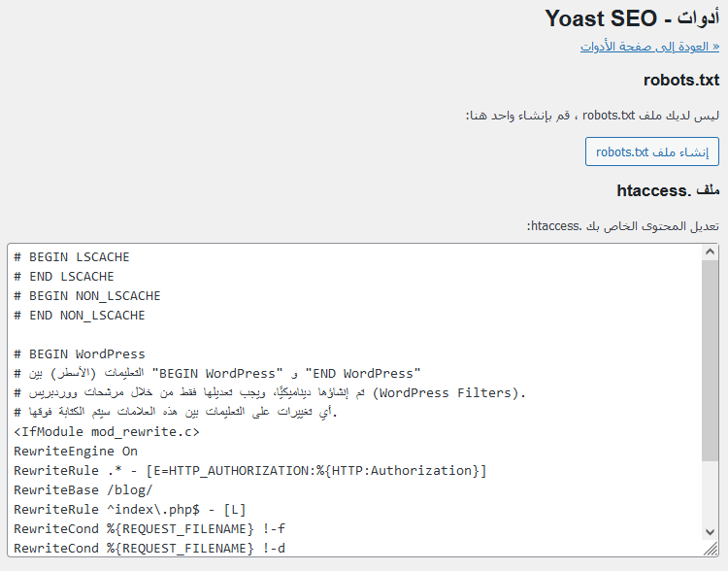Click the create robots.txt file button
The height and width of the screenshot is (571, 728).
(652, 151)
